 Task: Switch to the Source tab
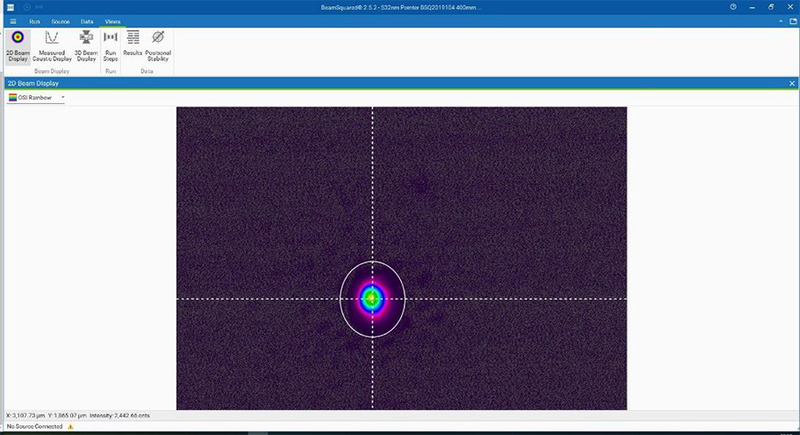[x=60, y=20]
